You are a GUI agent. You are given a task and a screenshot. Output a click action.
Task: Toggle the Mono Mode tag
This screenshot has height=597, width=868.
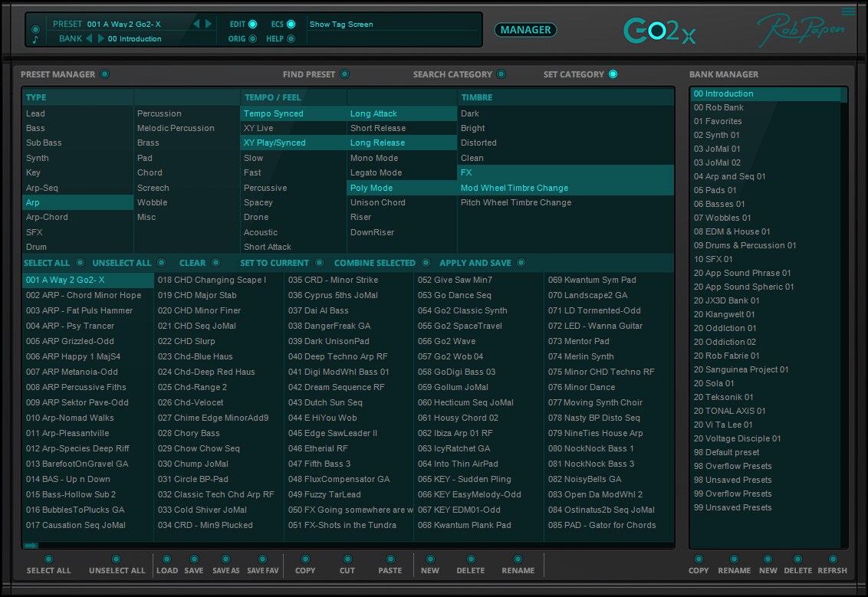(402, 158)
